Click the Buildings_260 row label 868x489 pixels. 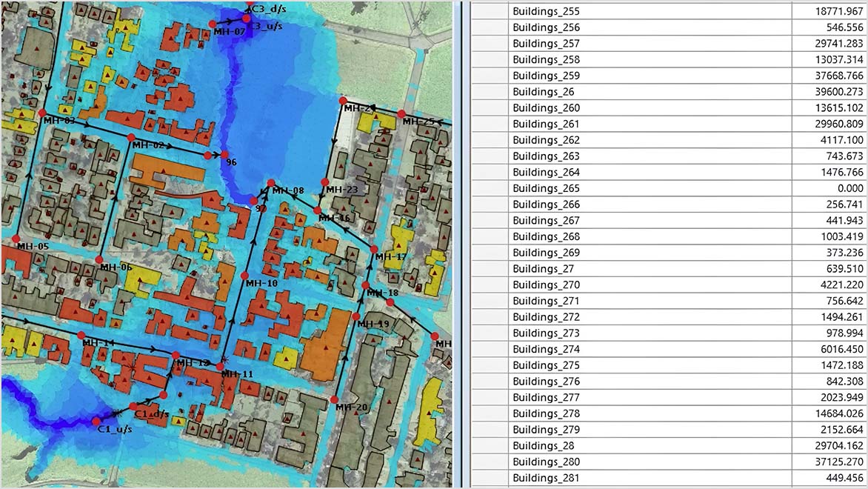click(546, 107)
